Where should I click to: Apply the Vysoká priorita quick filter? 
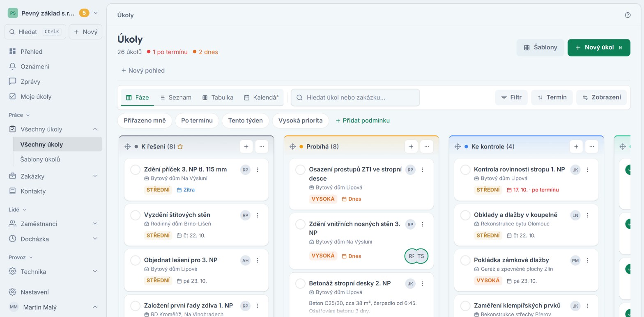point(301,121)
